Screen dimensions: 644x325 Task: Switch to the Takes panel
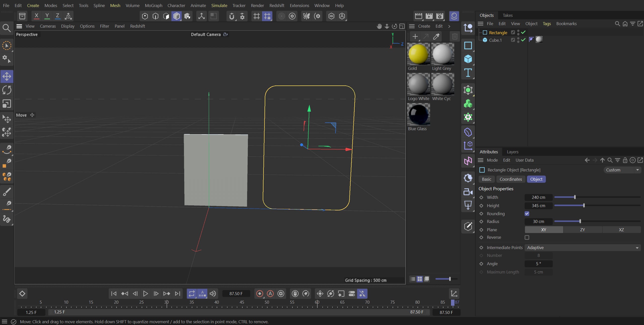(x=507, y=15)
